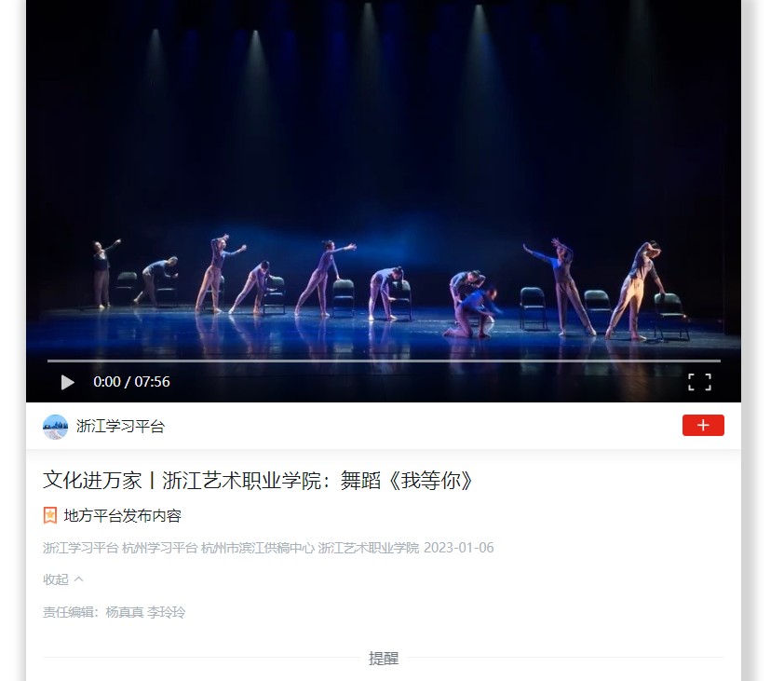Select the 地方平台发布内容 label
The image size is (784, 681).
tap(123, 515)
